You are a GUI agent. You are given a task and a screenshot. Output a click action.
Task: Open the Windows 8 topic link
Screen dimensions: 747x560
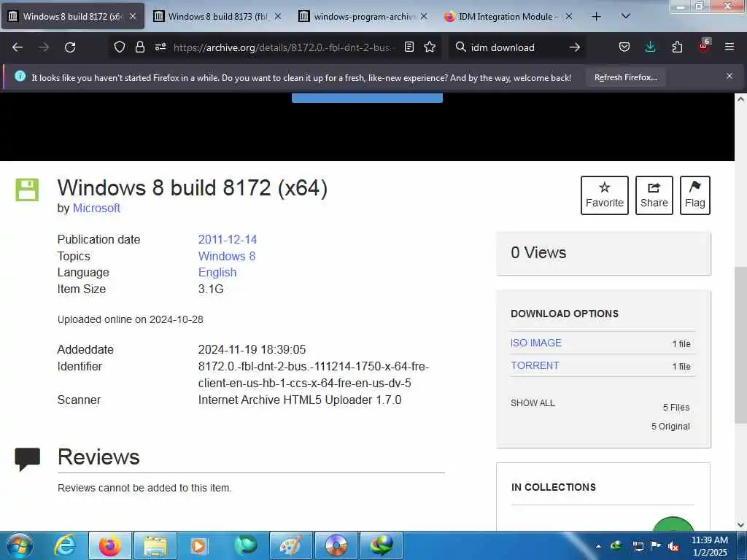(227, 256)
